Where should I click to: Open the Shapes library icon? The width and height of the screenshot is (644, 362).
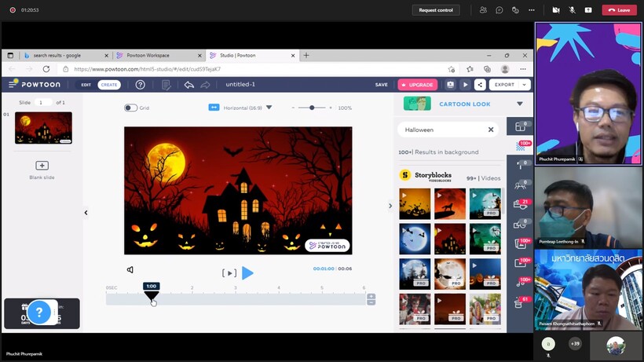pos(521,224)
